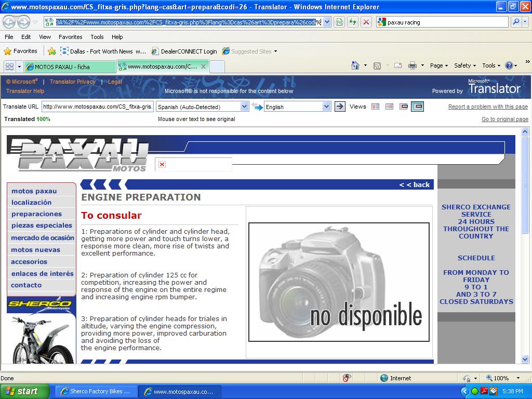Click Report a problem with this page
Viewport: 532px width, 399px height.
(488, 107)
